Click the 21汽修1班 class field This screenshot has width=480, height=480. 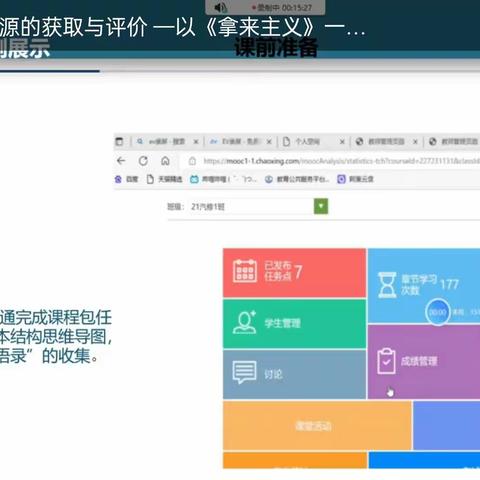click(x=251, y=207)
